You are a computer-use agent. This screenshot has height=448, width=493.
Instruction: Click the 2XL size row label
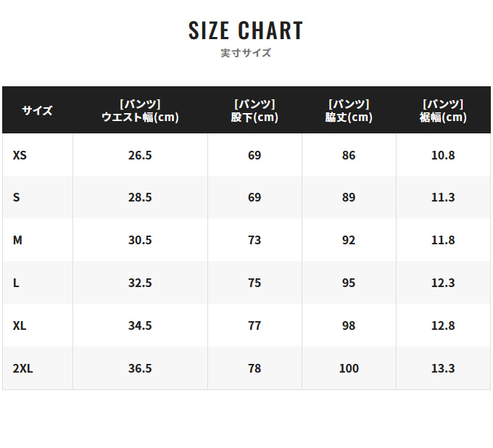(x=23, y=368)
